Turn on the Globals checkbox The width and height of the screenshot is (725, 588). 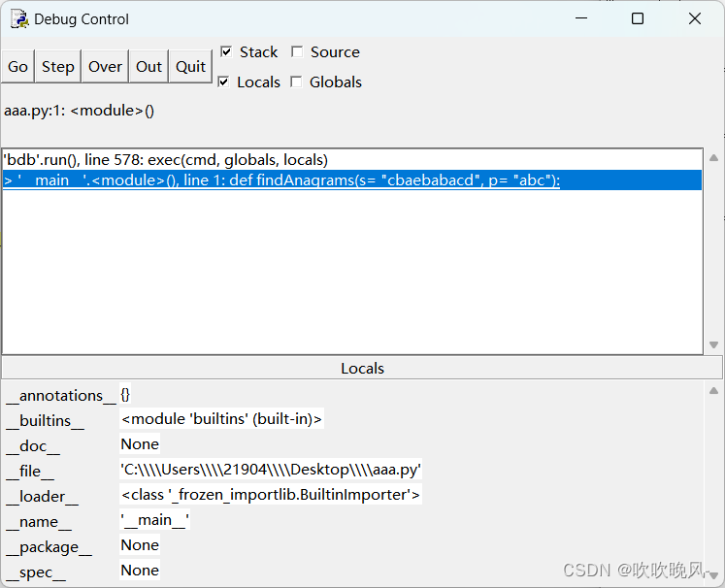296,82
